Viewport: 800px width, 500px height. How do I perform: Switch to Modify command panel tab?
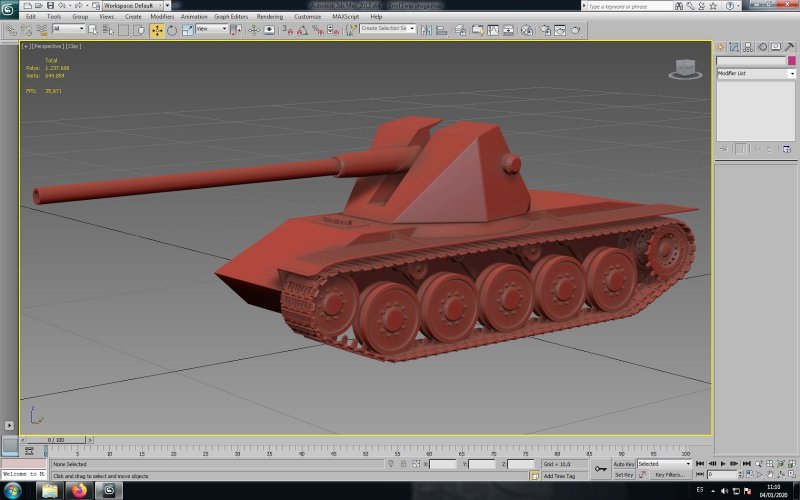(734, 47)
